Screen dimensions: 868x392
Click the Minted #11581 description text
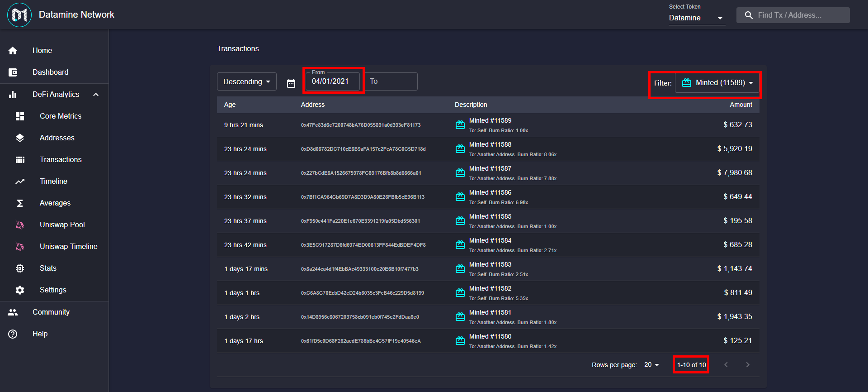(490, 313)
